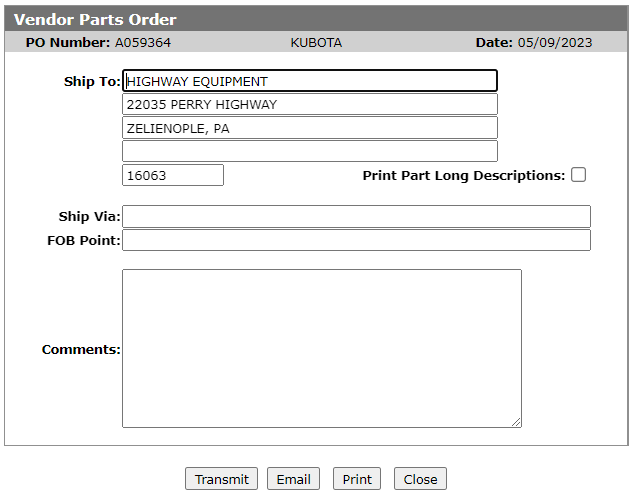The height and width of the screenshot is (498, 633).
Task: Click the KUBOTA vendor name
Action: pyautogui.click(x=316, y=42)
